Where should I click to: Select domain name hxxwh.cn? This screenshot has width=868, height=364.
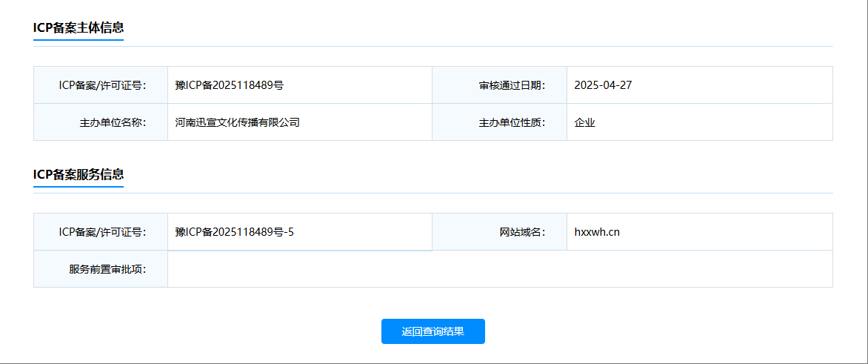597,232
